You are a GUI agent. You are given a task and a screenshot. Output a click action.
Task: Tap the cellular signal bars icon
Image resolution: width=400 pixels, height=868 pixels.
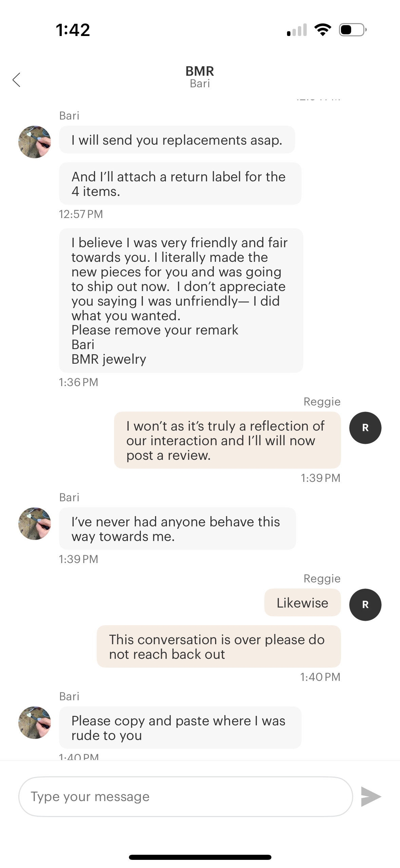(297, 30)
